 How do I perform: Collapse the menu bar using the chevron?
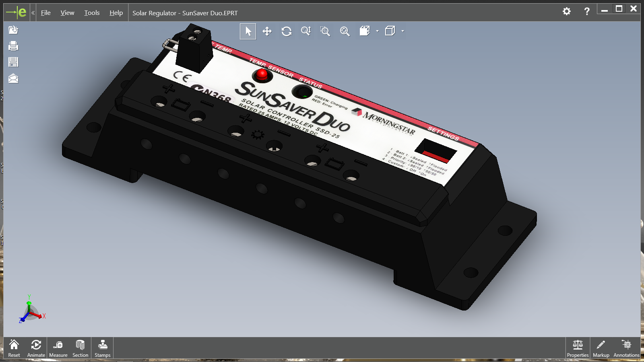point(33,13)
